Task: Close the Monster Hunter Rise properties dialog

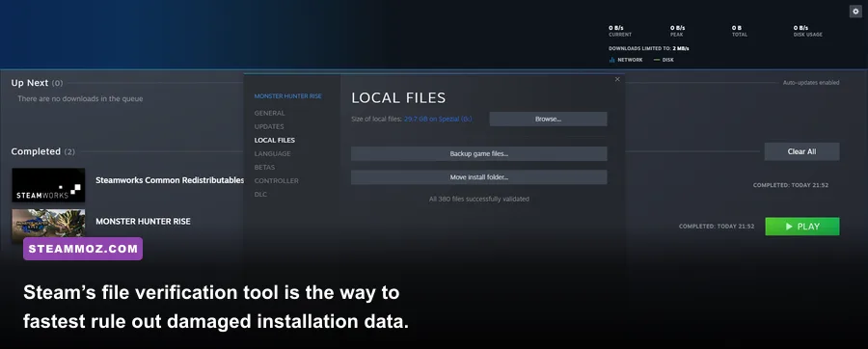Action: (x=617, y=79)
